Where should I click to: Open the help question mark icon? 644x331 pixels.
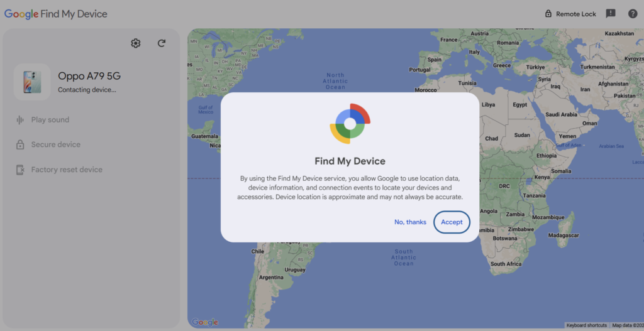coord(633,14)
